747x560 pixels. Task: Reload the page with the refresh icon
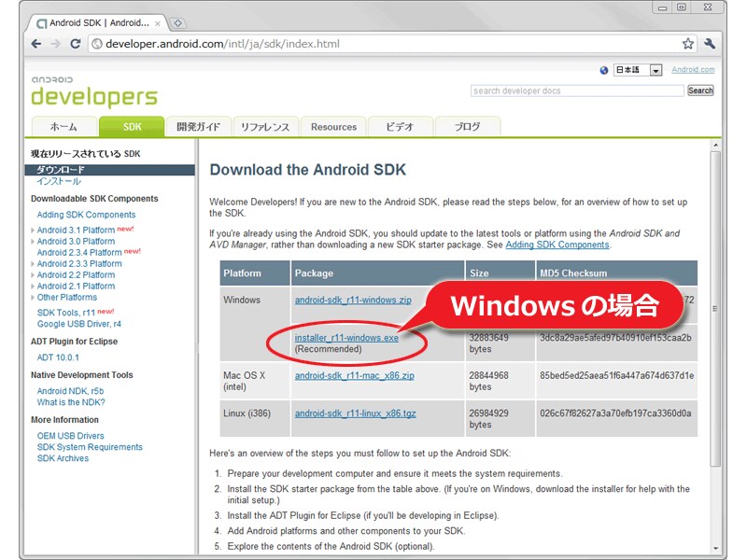pyautogui.click(x=76, y=44)
